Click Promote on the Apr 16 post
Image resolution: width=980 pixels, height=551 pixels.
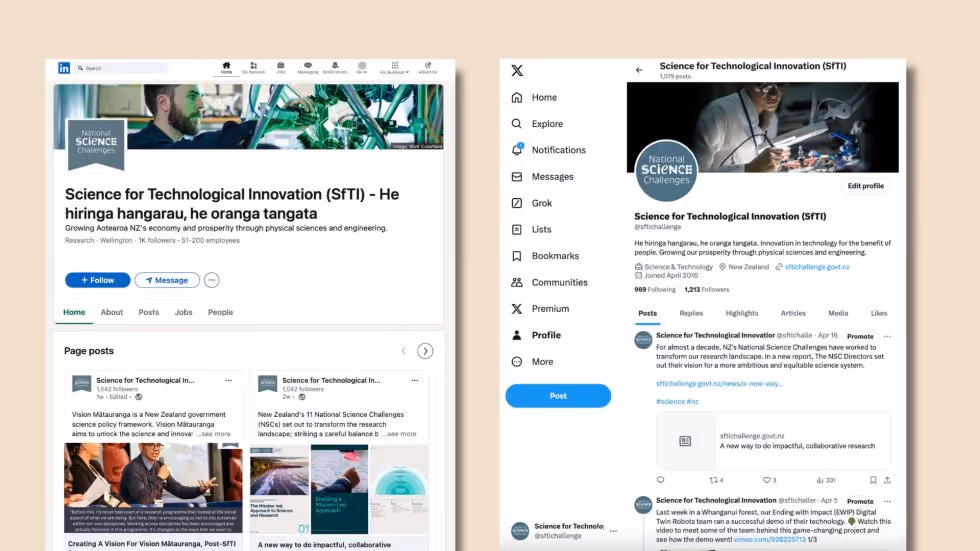pos(860,336)
